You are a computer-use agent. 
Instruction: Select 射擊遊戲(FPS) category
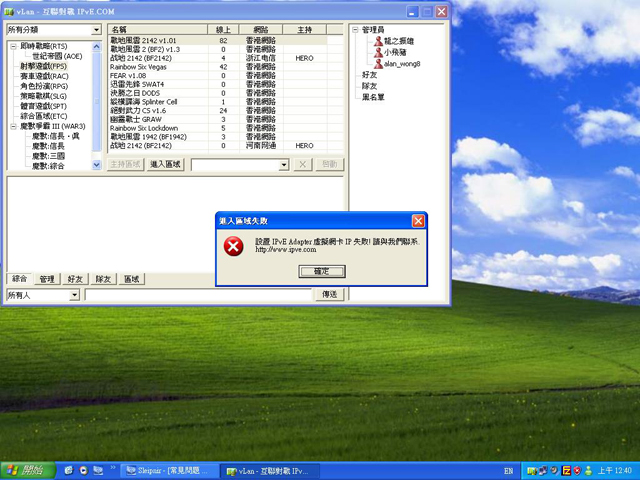(x=43, y=66)
